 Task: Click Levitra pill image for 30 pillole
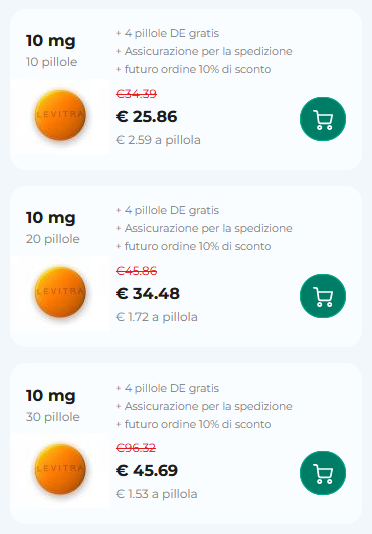point(60,469)
